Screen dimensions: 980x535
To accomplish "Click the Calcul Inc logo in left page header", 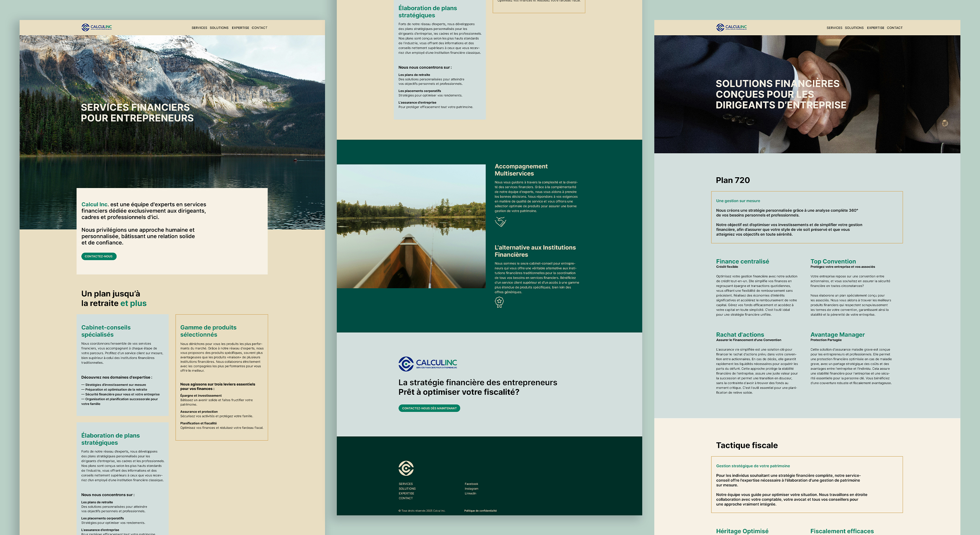I will point(97,27).
